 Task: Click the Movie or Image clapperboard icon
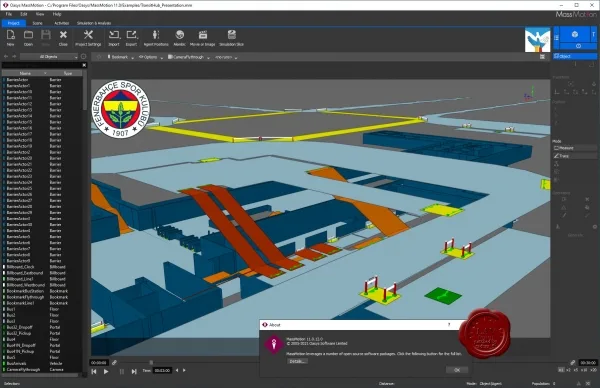203,35
